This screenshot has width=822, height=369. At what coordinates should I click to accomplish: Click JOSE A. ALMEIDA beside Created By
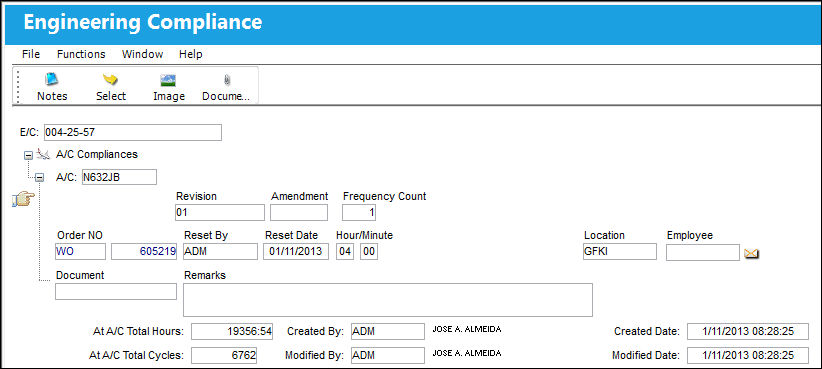[x=466, y=329]
